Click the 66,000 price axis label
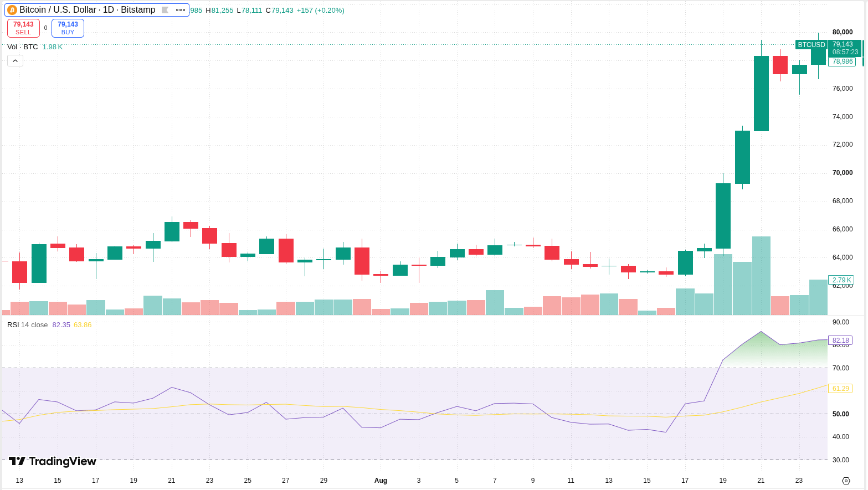This screenshot has height=490, width=868. pos(843,229)
